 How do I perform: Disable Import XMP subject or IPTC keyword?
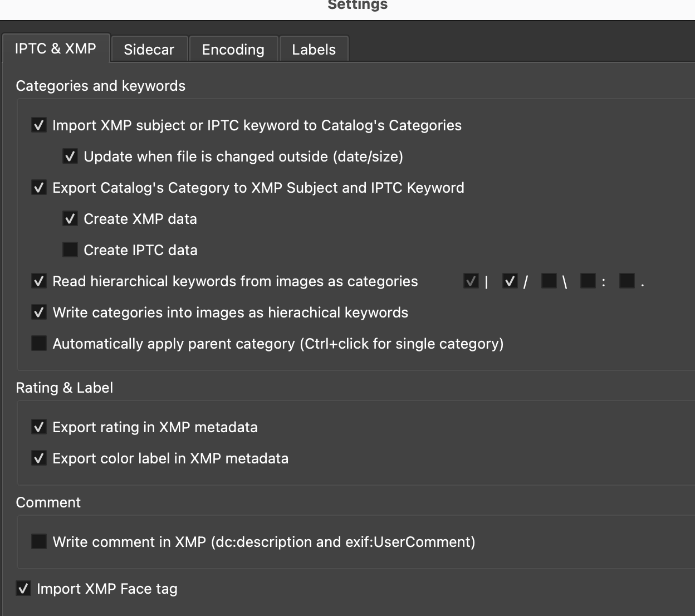(x=39, y=125)
